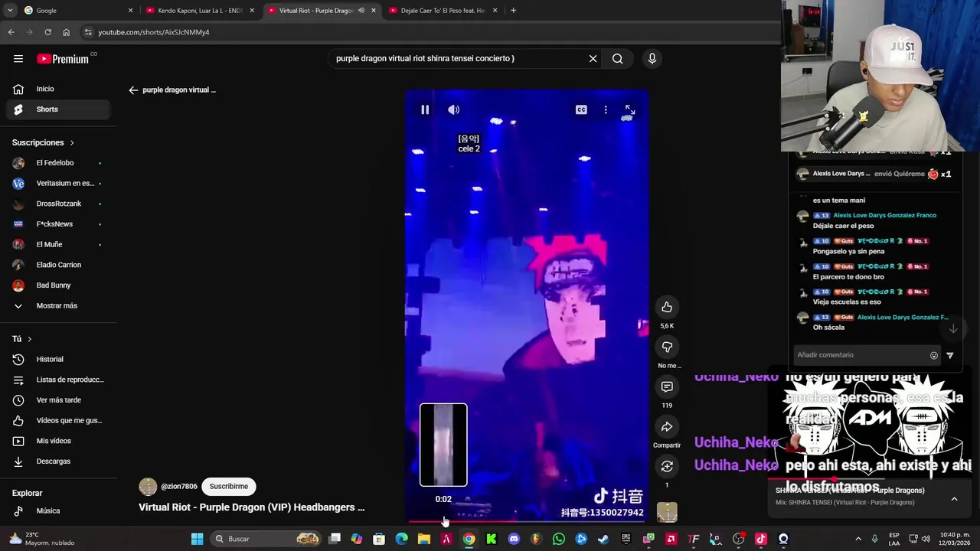The width and height of the screenshot is (980, 551).
Task: Subscribe to @zion7806 with Suscribirme
Action: [228, 486]
